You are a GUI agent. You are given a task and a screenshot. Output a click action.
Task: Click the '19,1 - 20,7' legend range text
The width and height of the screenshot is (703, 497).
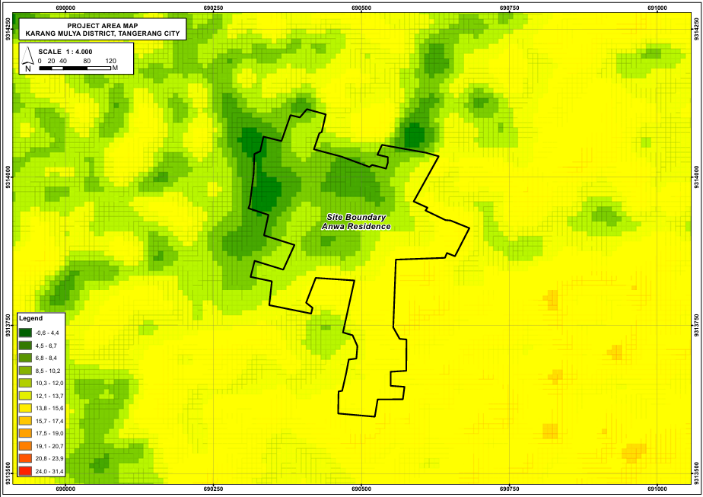pyautogui.click(x=49, y=446)
